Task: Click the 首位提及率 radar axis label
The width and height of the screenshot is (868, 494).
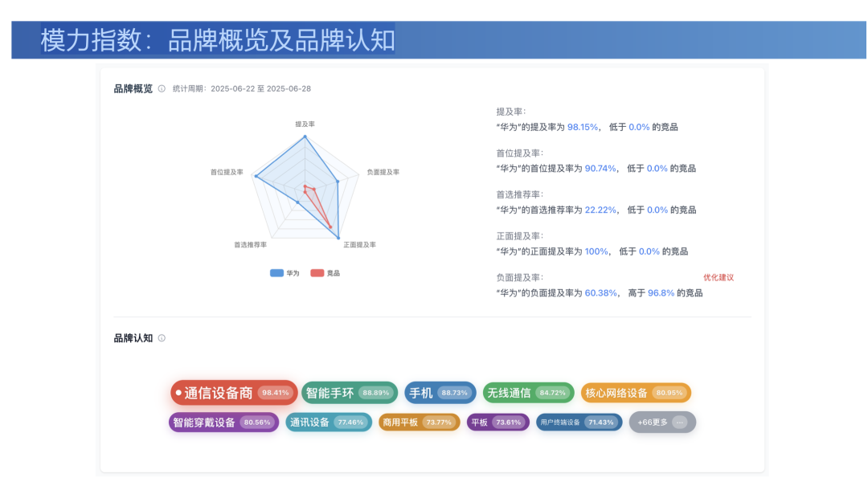Action: pyautogui.click(x=227, y=172)
